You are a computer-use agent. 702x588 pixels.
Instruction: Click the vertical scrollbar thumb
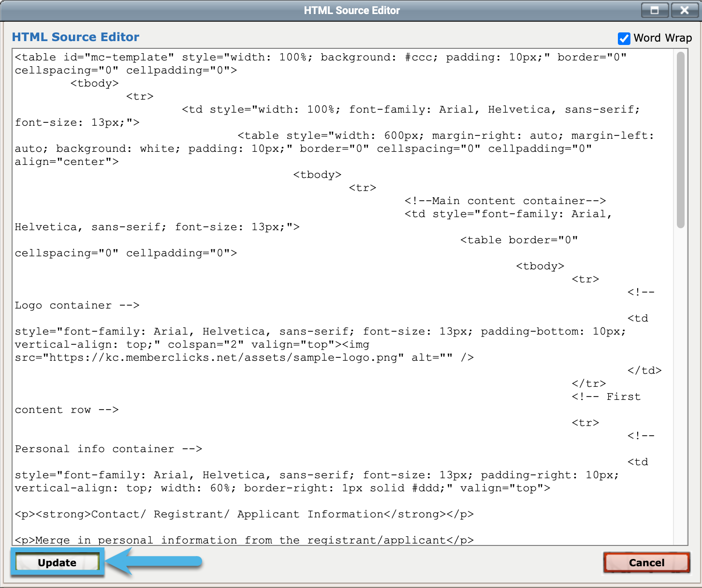click(x=681, y=140)
